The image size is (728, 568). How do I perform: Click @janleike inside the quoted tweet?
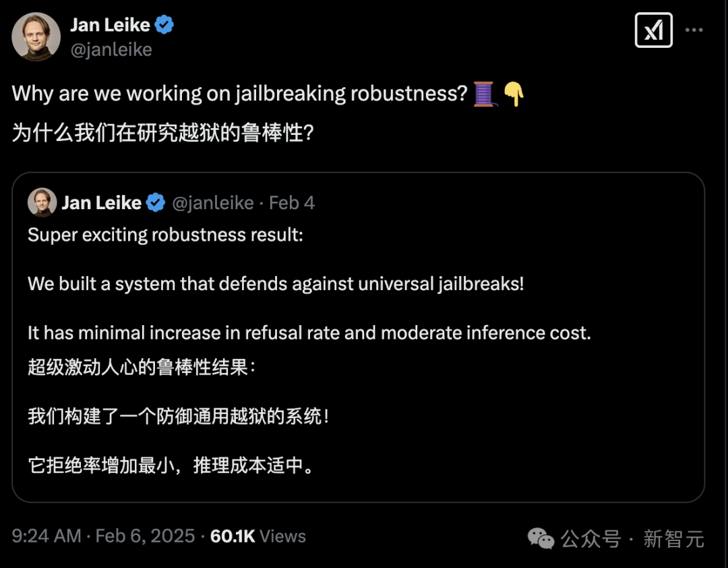(214, 202)
